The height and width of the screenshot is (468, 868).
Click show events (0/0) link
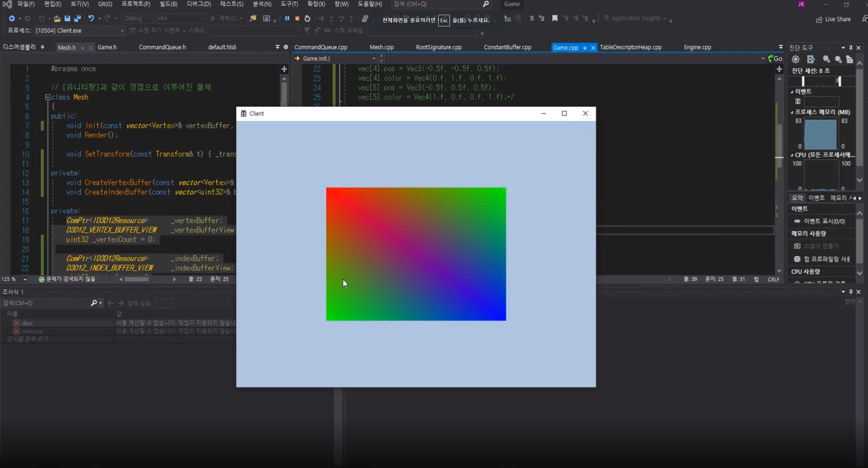click(824, 221)
